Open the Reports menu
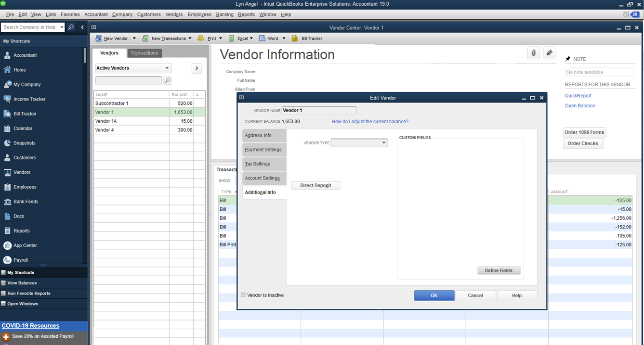The width and height of the screenshot is (644, 345). click(246, 14)
